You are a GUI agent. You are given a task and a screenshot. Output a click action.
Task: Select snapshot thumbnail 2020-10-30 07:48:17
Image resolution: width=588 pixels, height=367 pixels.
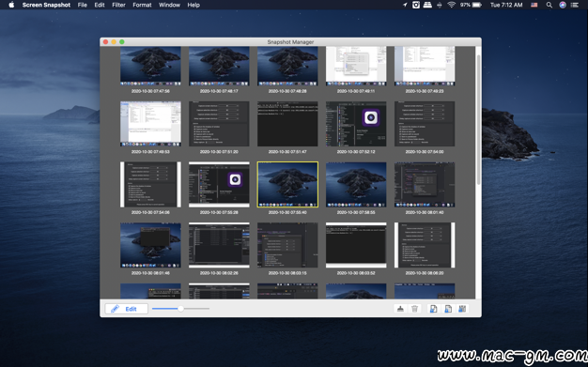[219, 66]
